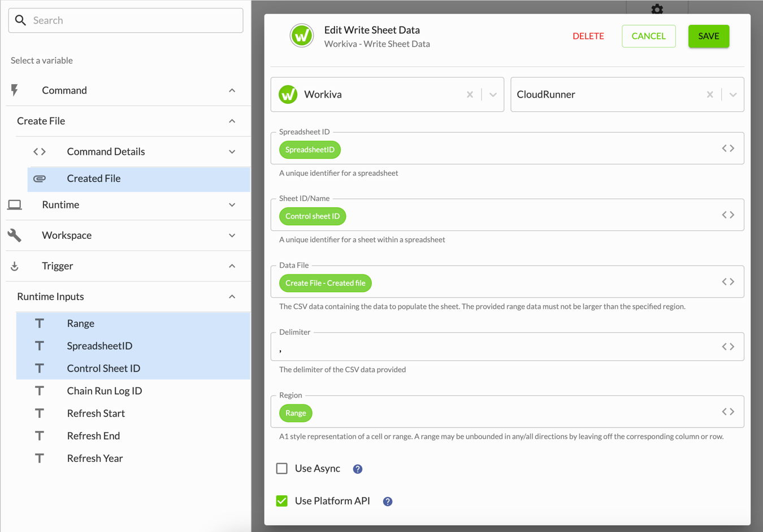
Task: Clear the CloudRunner selection
Action: (710, 95)
